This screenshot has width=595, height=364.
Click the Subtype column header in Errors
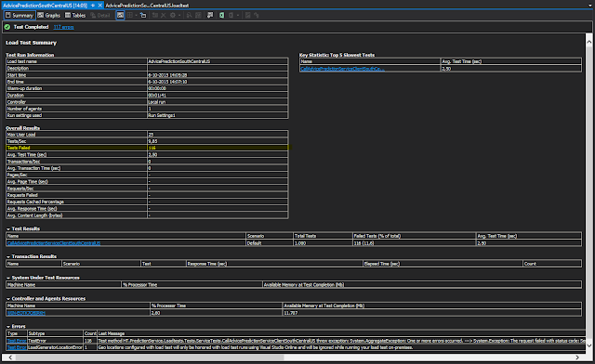[x=55, y=333]
